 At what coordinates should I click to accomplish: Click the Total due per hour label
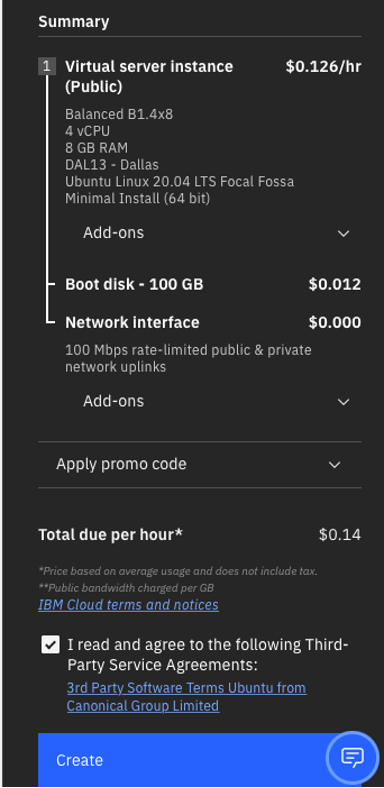pyautogui.click(x=111, y=535)
